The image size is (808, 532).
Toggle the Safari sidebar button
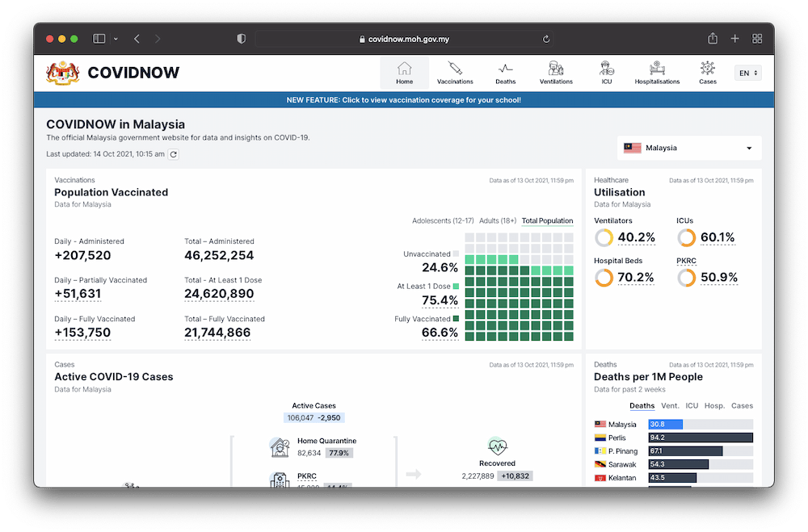pos(99,39)
